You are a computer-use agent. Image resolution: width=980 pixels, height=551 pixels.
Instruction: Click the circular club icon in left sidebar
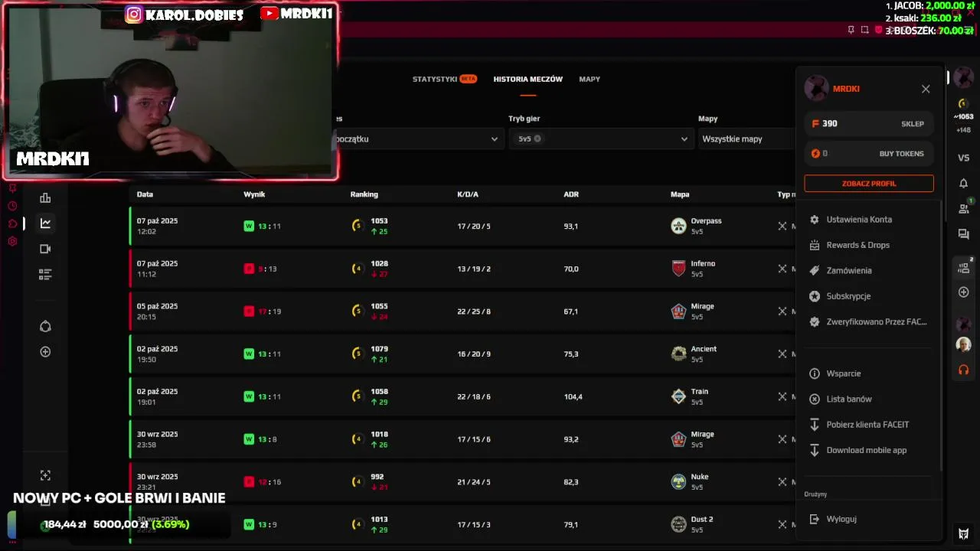pyautogui.click(x=45, y=327)
